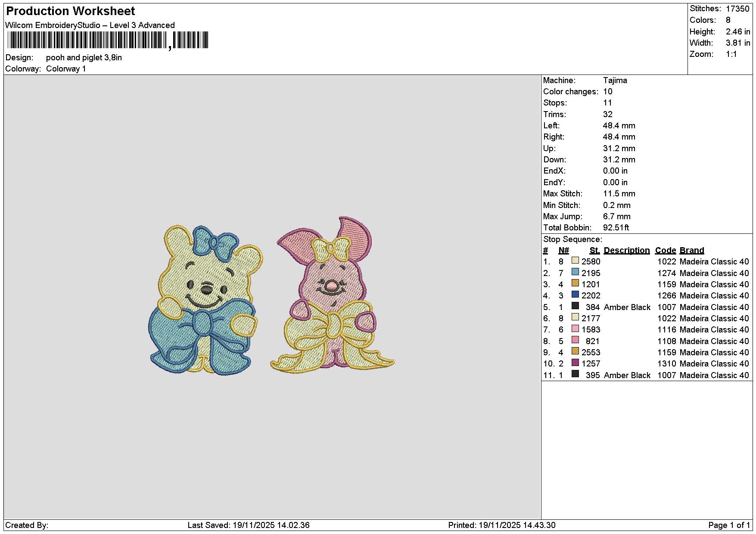Click thread code '1310' in stop 10
This screenshot has height=534, width=756.
667,364
